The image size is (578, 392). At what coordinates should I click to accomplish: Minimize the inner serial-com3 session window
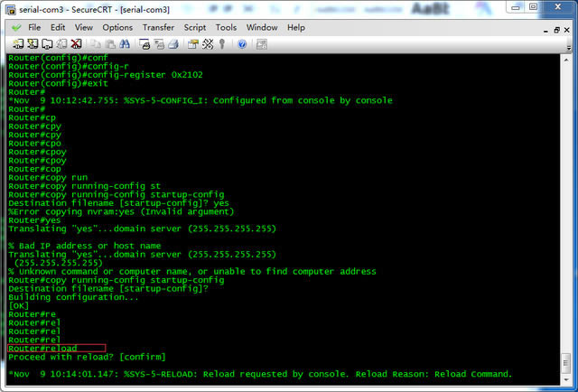click(x=545, y=31)
